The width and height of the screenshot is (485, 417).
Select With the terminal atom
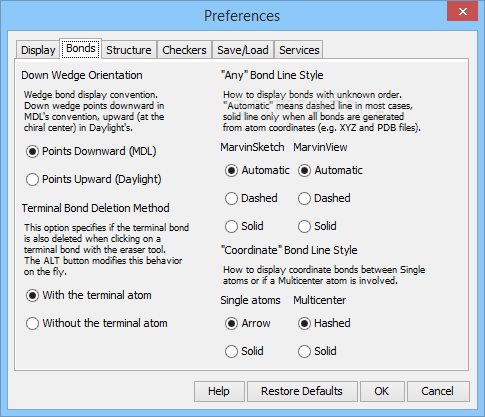(89, 295)
